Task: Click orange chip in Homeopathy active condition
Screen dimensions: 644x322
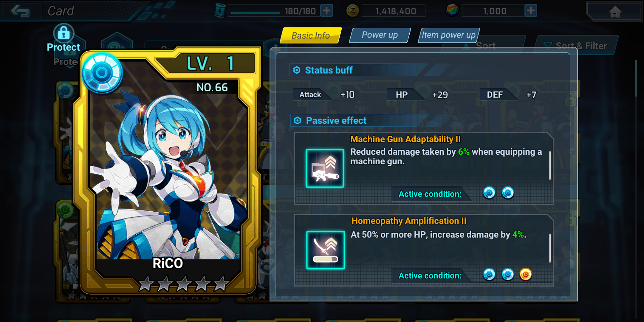Action: (x=526, y=274)
